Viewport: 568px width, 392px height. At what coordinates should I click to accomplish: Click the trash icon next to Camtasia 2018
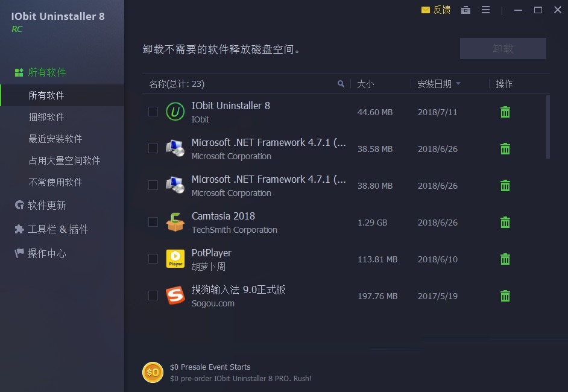click(x=505, y=222)
